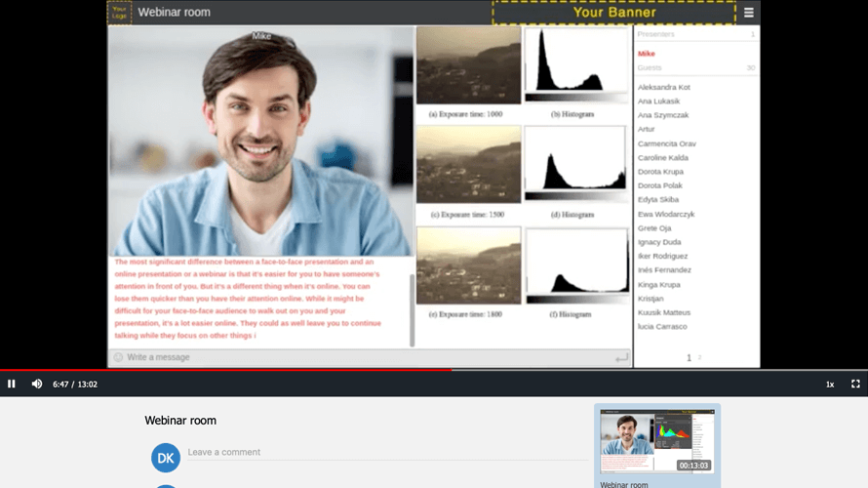Pause the webinar video playback
The image size is (868, 488).
12,385
